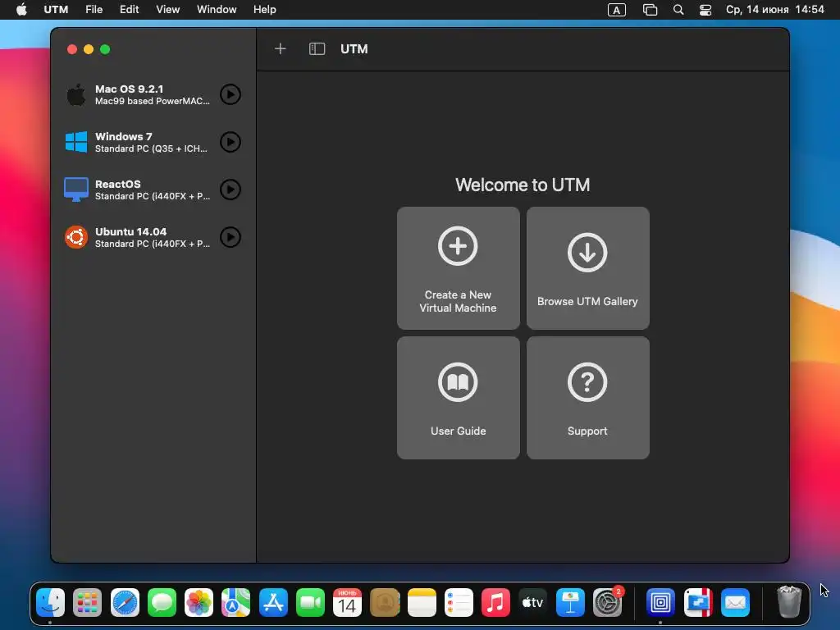Screen dimensions: 840x630
Task: Select ReactOS name text
Action: tap(118, 184)
